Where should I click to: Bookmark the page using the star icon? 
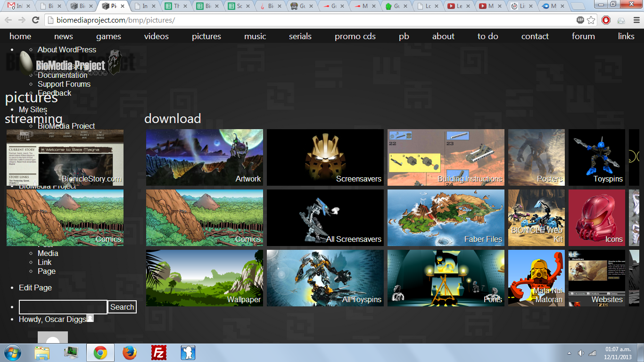[x=591, y=20]
